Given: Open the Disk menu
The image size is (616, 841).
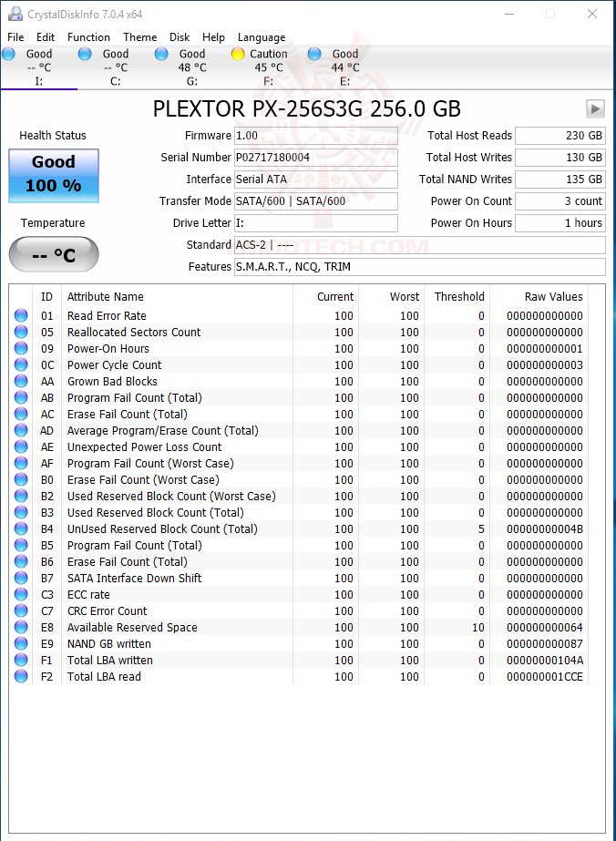Looking at the screenshot, I should pyautogui.click(x=180, y=37).
